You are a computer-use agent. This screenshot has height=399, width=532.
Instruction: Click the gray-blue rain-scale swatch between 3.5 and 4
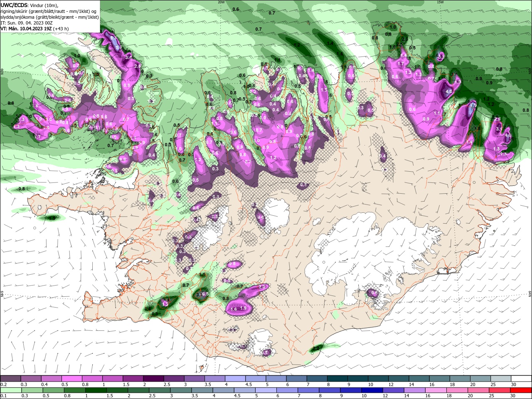point(202,390)
